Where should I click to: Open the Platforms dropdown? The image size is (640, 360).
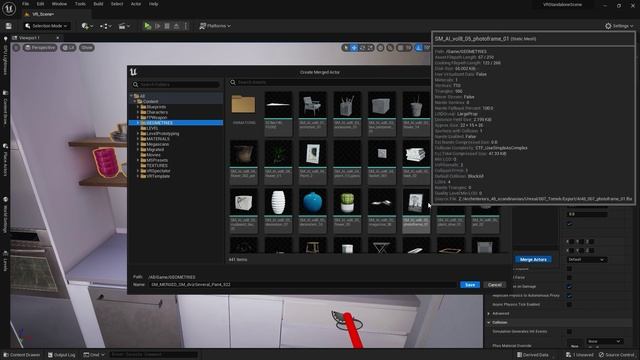click(215, 26)
